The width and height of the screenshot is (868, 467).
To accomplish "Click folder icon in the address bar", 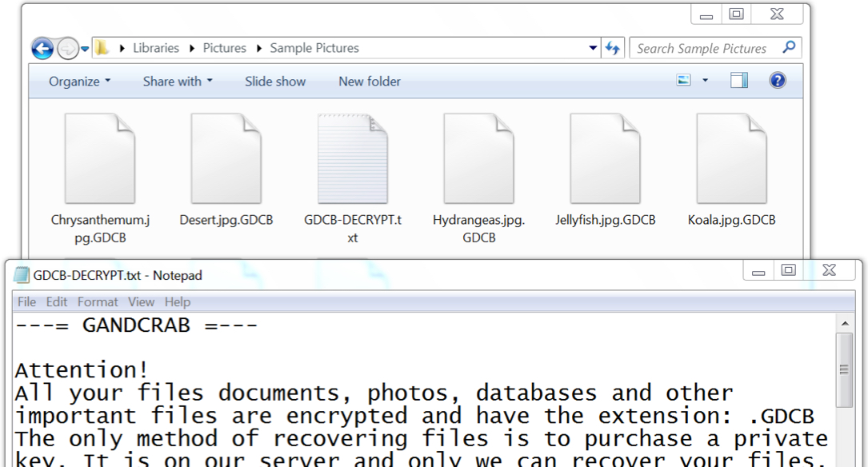I will (x=102, y=48).
